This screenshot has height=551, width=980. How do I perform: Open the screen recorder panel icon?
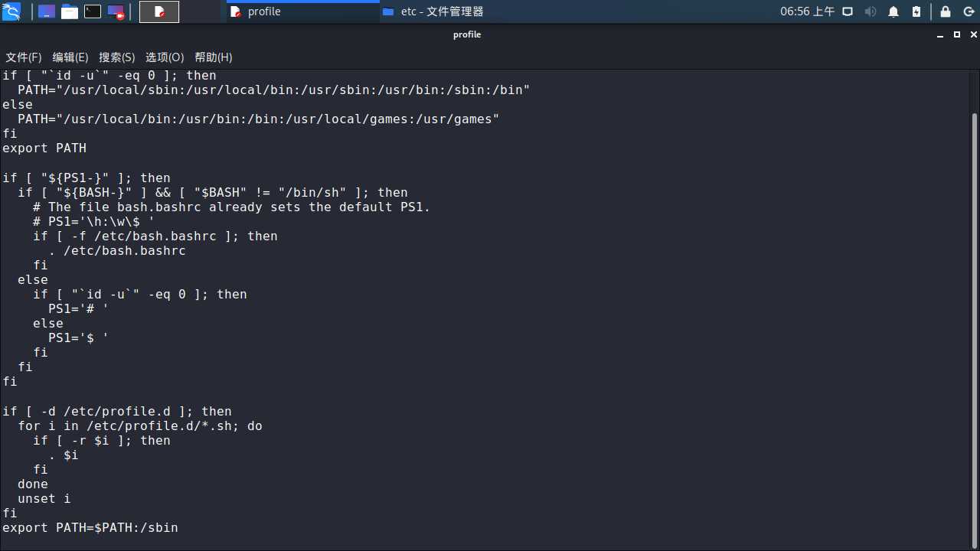click(x=116, y=11)
